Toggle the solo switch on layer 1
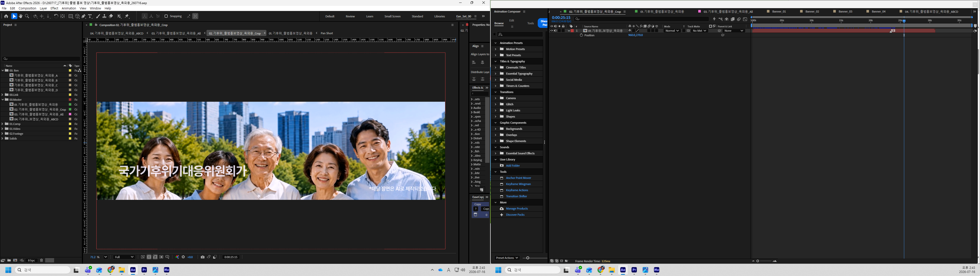The width and height of the screenshot is (980, 276). [560, 30]
